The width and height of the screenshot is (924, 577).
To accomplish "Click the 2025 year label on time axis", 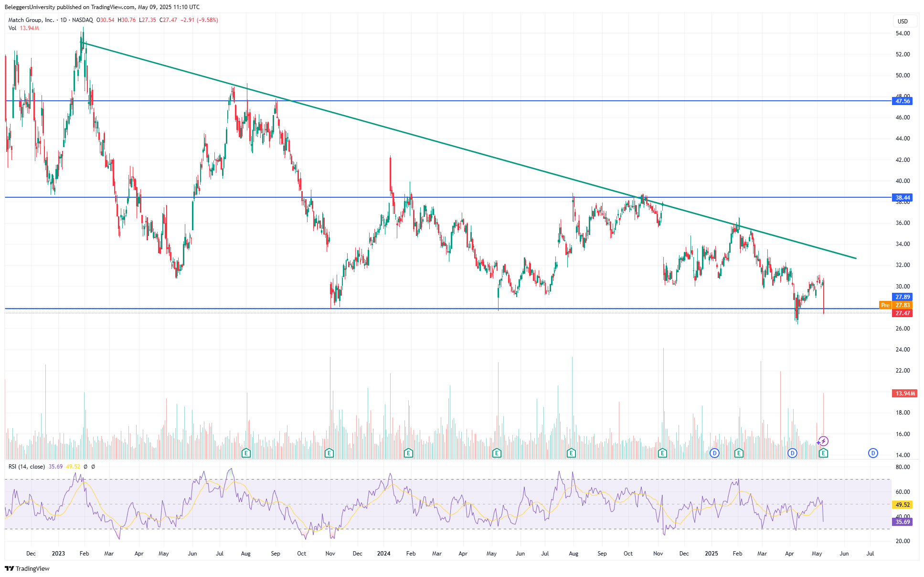I will click(x=712, y=554).
